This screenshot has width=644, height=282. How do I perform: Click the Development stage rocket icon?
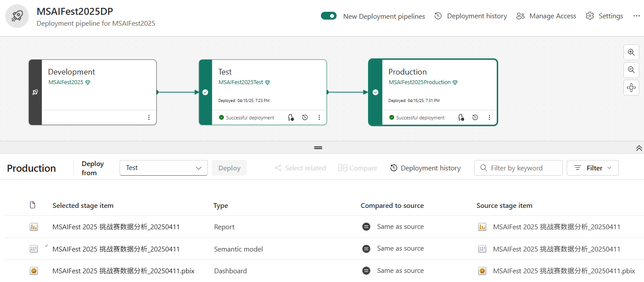[x=35, y=92]
